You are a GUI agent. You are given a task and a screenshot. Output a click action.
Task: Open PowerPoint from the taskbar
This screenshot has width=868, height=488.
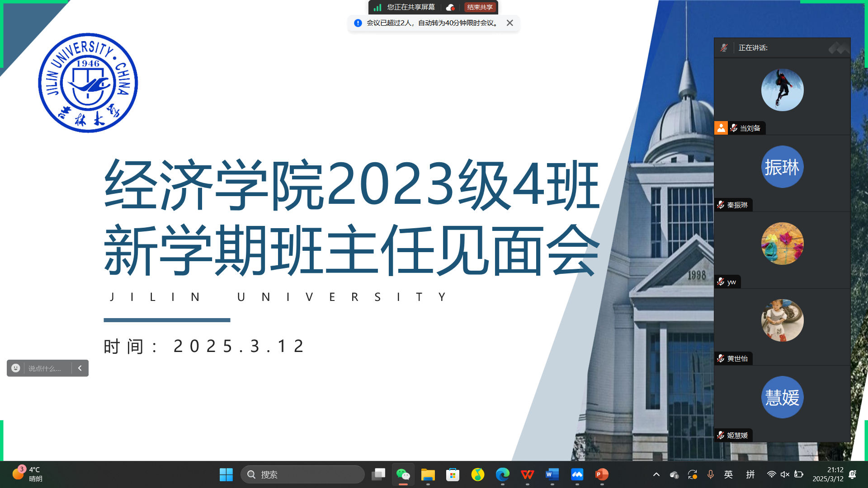(602, 474)
